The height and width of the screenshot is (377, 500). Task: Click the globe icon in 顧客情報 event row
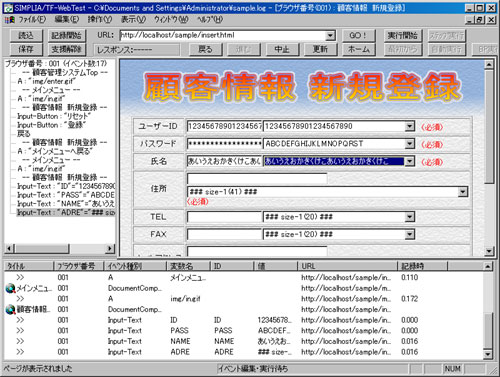pos(11,310)
